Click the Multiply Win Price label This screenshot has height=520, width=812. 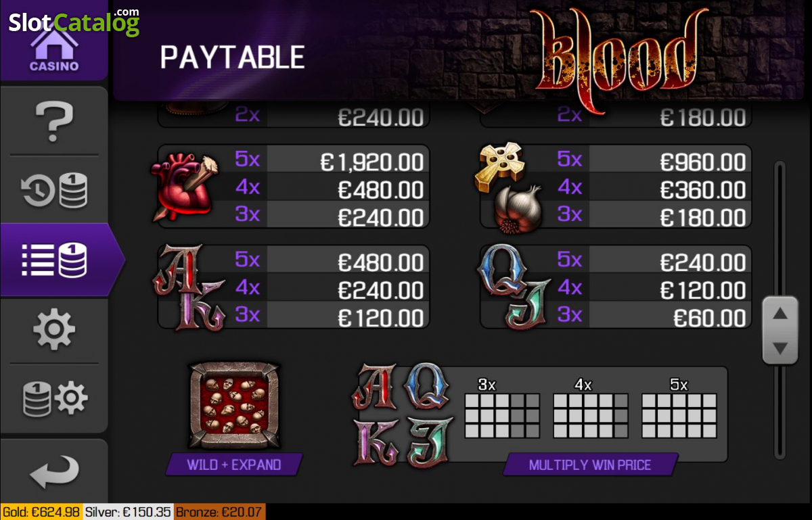(x=590, y=465)
